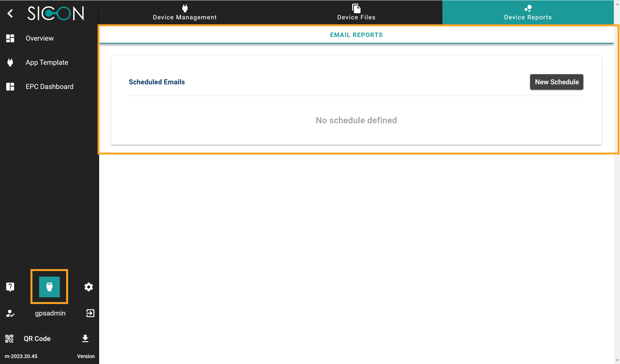The height and width of the screenshot is (364, 620).
Task: Select the Email Reports sub-tab
Action: (356, 35)
